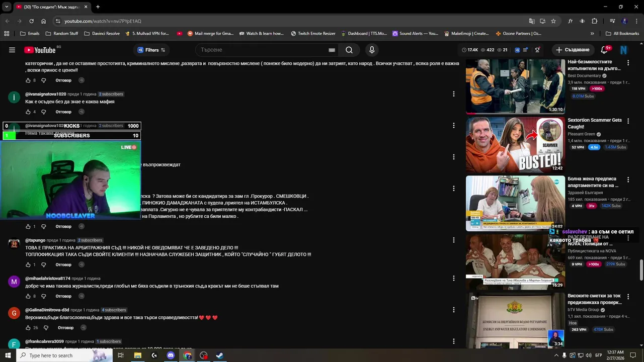Click the browser back arrow
Screen dimensions: 644x362
(7, 21)
